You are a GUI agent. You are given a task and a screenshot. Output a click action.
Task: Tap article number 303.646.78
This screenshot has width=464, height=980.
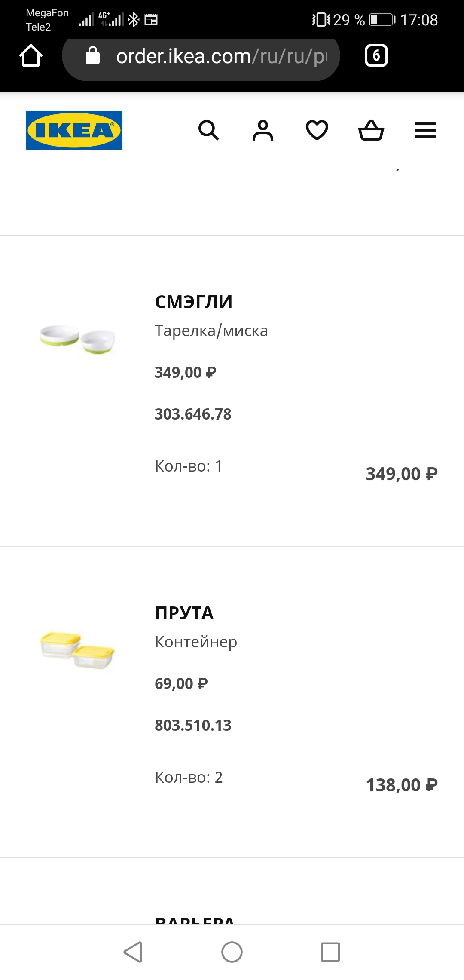tap(193, 414)
